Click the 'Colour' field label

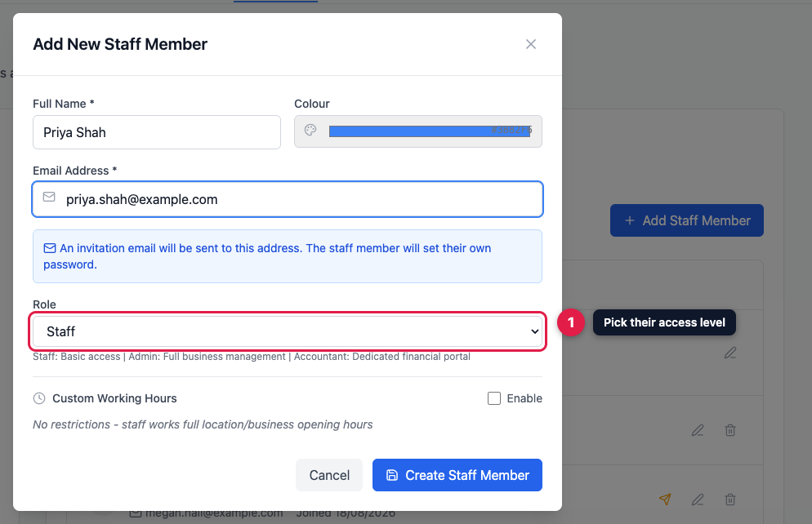click(x=312, y=104)
